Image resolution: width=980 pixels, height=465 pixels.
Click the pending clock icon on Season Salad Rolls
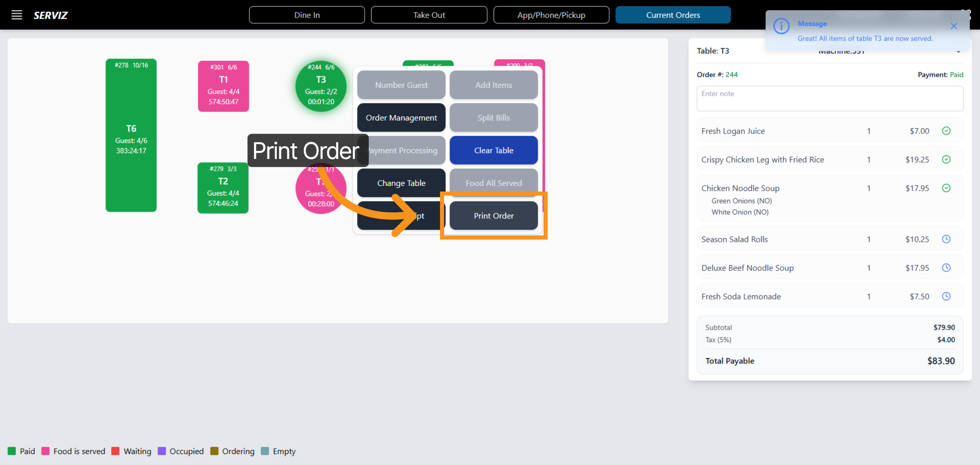[x=947, y=239]
